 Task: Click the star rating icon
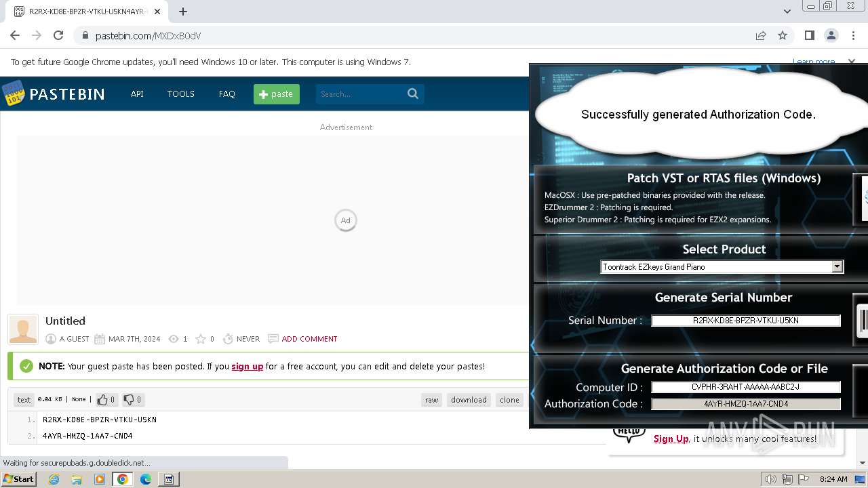click(201, 339)
